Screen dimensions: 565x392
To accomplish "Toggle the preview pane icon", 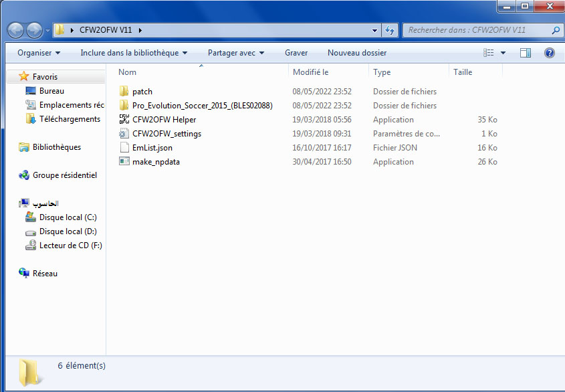I will click(526, 53).
